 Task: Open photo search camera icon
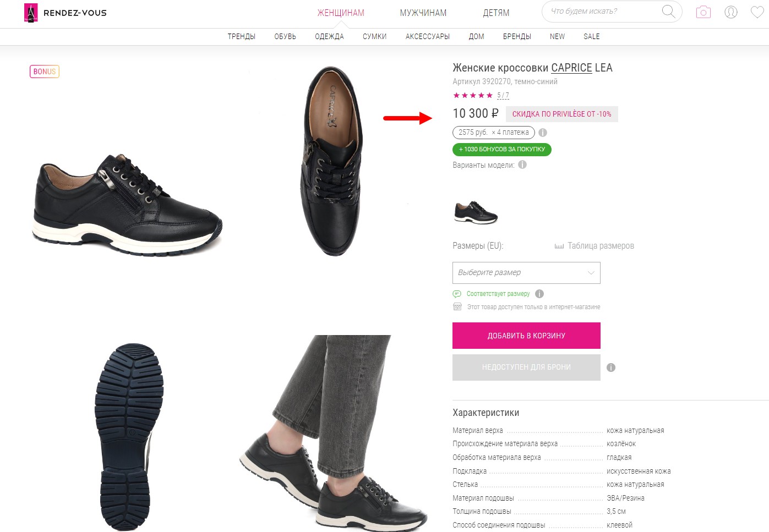point(703,12)
